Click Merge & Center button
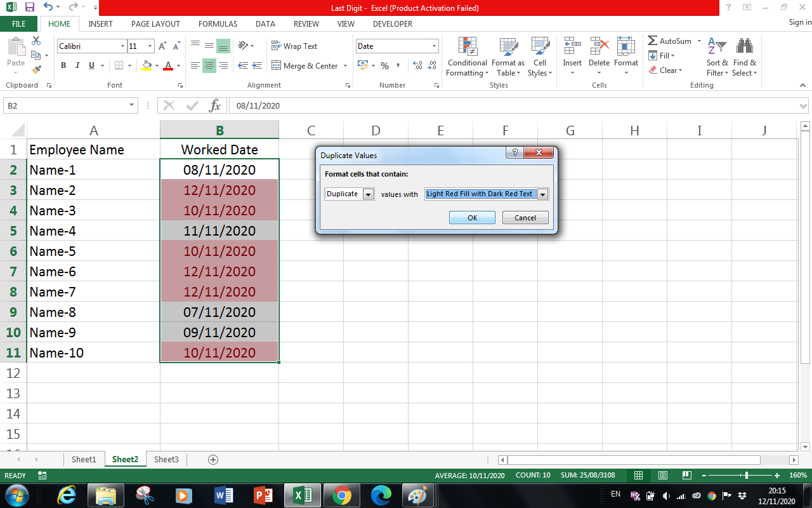Image resolution: width=812 pixels, height=508 pixels. tap(305, 65)
